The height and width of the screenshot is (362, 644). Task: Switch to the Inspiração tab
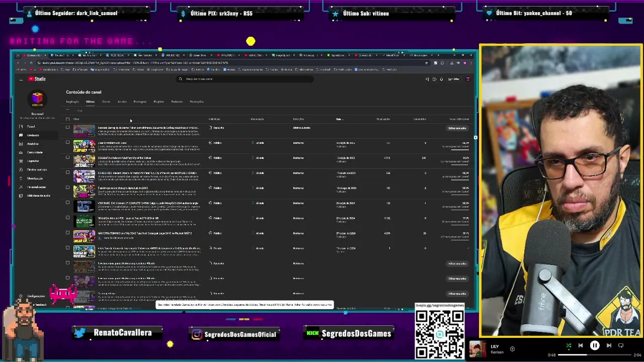[72, 102]
